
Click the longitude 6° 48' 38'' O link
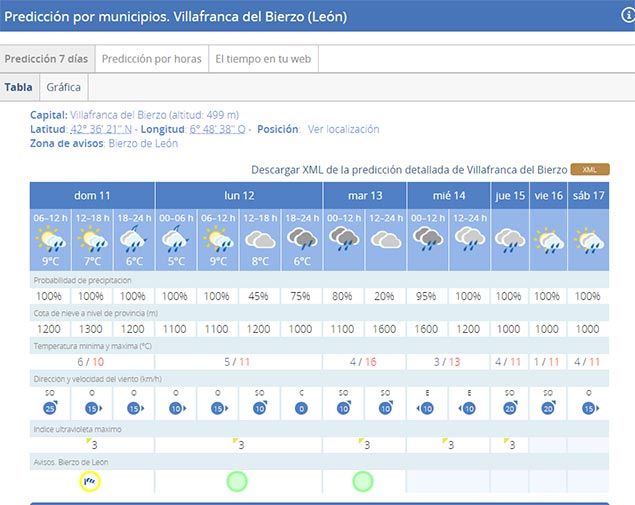coord(219,129)
